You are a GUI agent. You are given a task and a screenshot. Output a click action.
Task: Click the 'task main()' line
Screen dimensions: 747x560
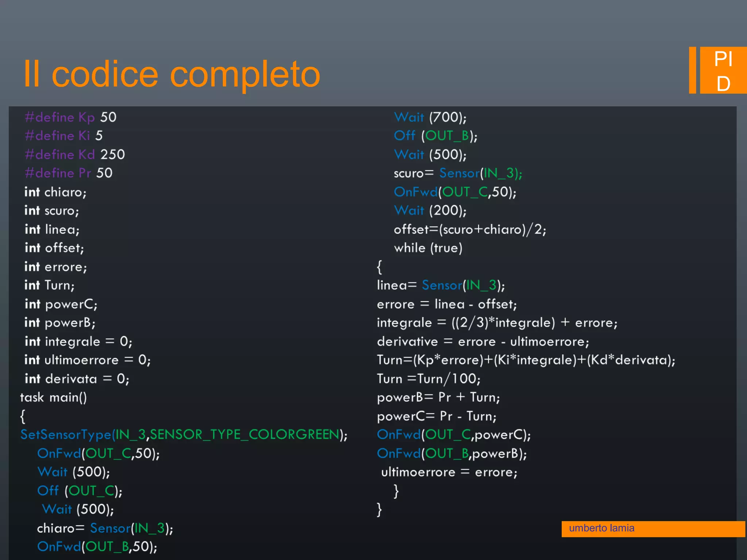(54, 397)
